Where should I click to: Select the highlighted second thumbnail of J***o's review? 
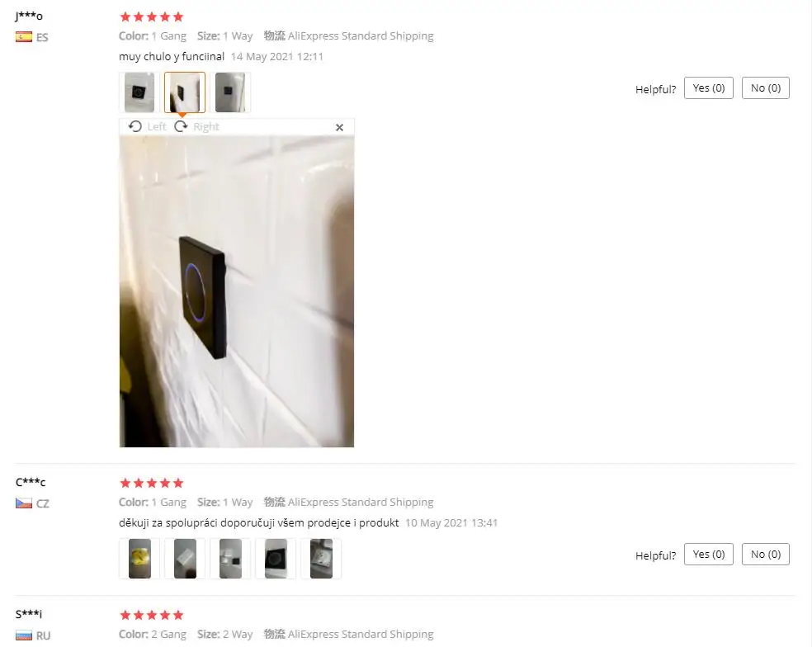click(x=185, y=92)
